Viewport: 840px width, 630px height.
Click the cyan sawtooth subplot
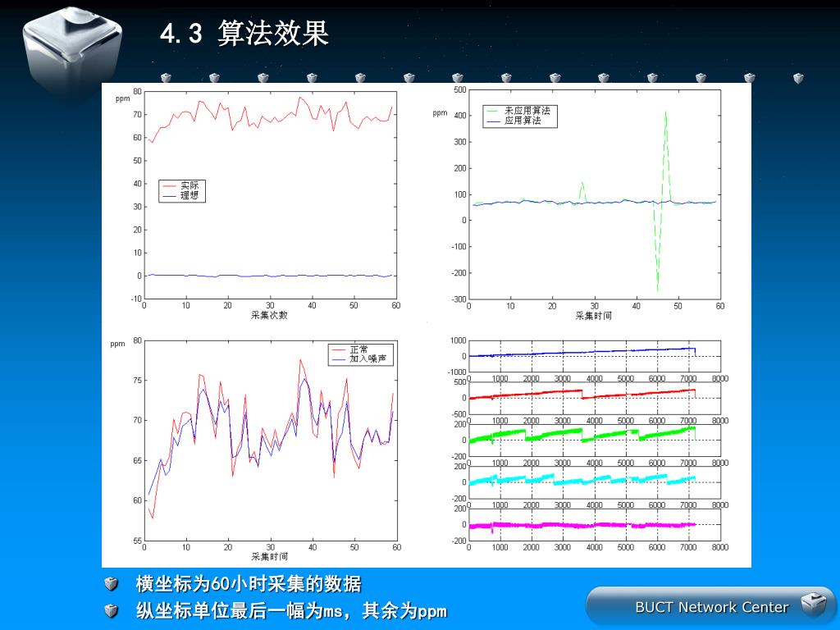pos(582,479)
